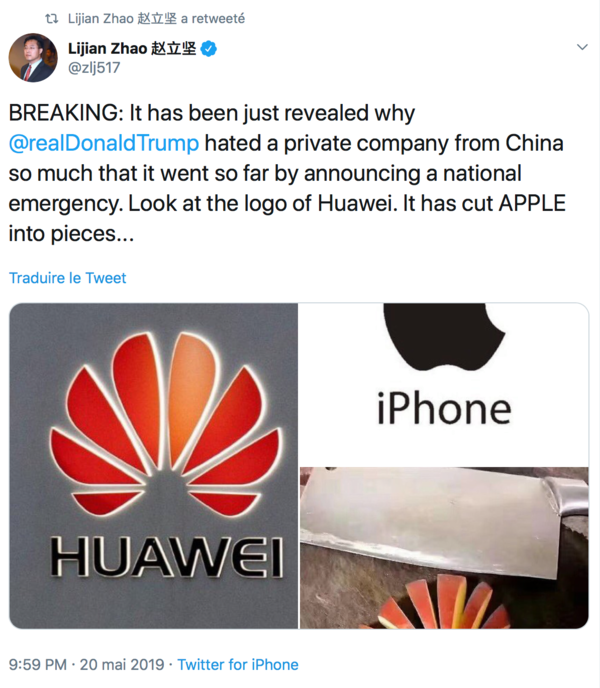The image size is (600, 688).
Task: Open the @realDonaldTrump mention
Action: coord(104,143)
